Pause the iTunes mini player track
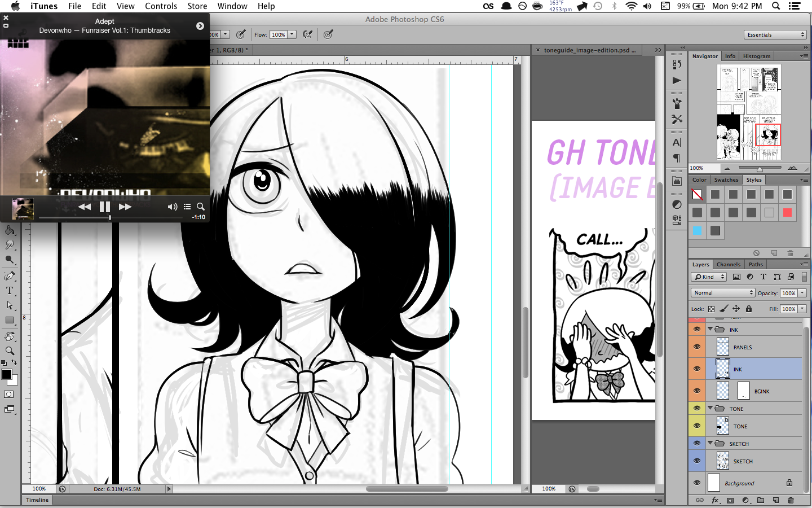This screenshot has width=812, height=508. pyautogui.click(x=105, y=207)
